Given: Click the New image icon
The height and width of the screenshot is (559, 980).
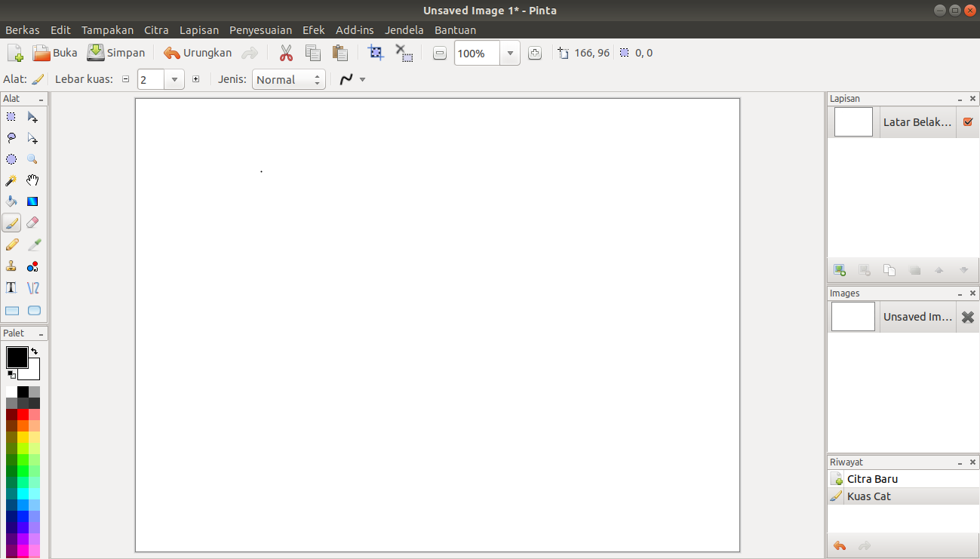Looking at the screenshot, I should click(15, 54).
